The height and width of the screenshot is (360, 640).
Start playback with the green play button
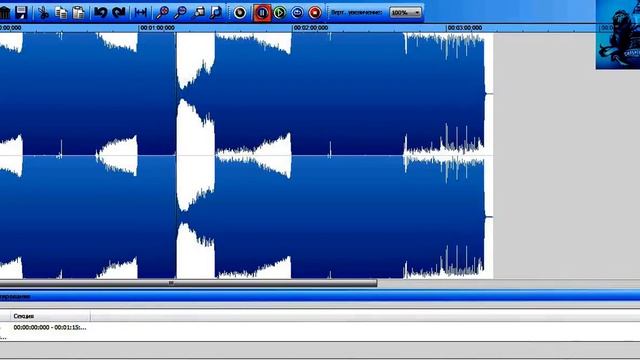[280, 13]
